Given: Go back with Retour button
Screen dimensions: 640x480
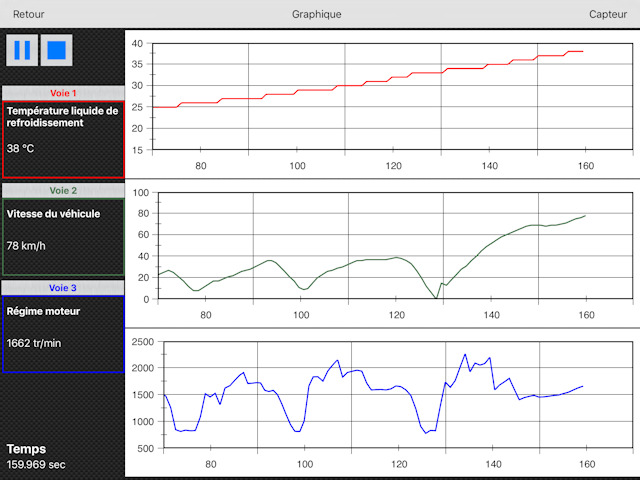Looking at the screenshot, I should point(28,14).
